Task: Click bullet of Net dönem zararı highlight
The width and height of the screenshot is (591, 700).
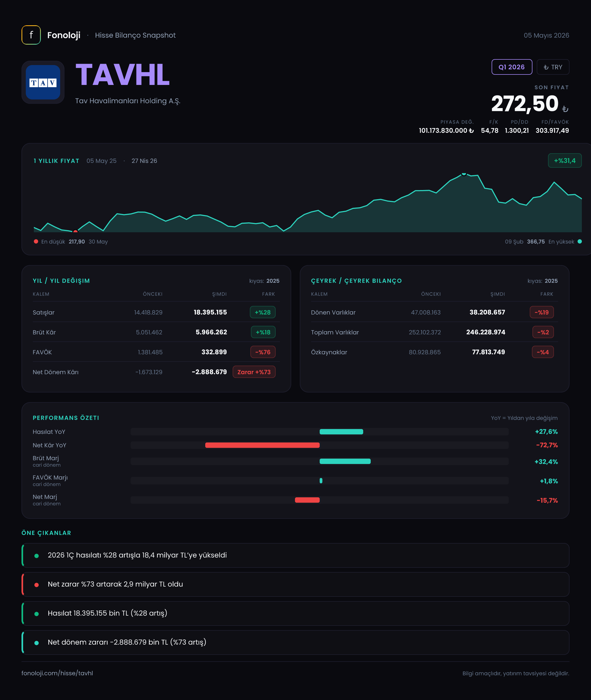Action: (37, 643)
